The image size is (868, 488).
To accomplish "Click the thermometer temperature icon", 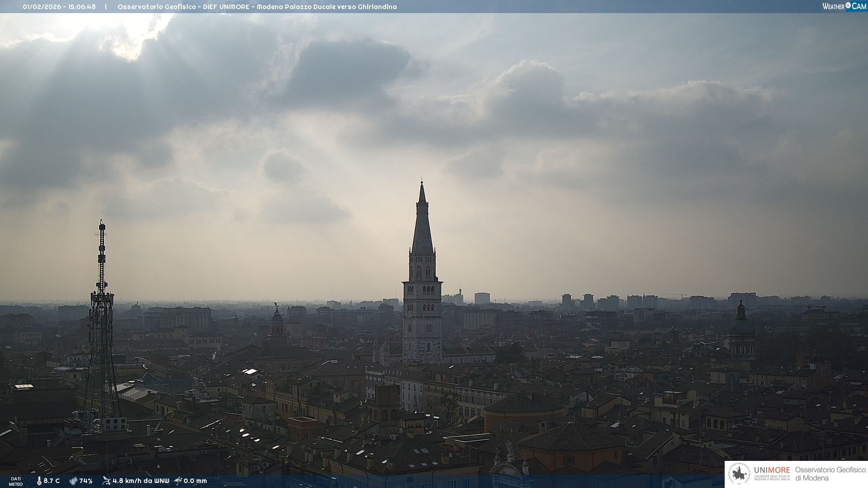I will [x=39, y=481].
